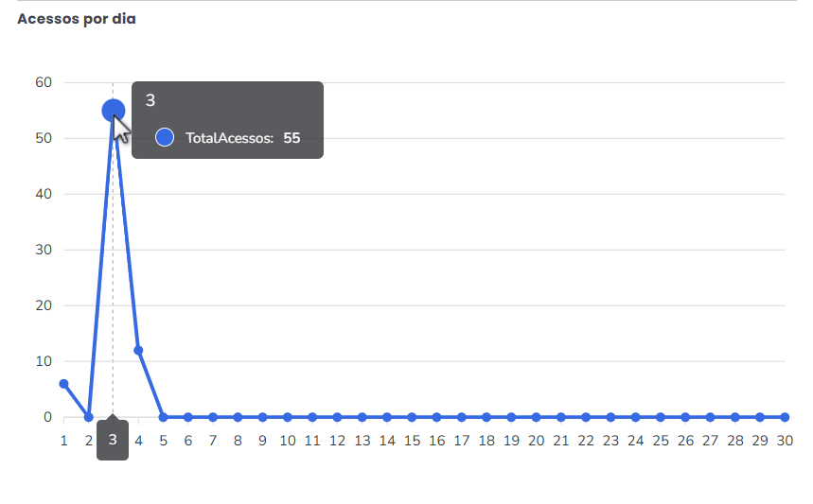This screenshot has height=504, width=813.
Task: Click the 'Acessos por dia' chart title
Action: pos(77,19)
